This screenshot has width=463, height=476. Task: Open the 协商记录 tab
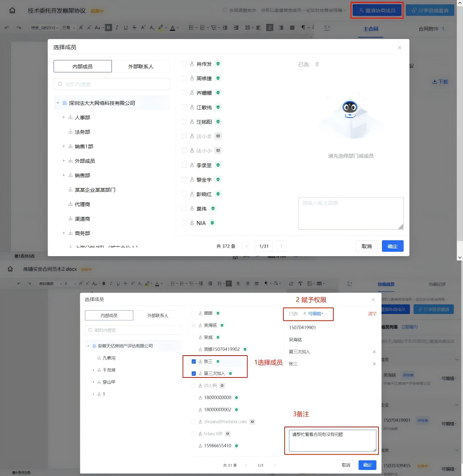437,284
